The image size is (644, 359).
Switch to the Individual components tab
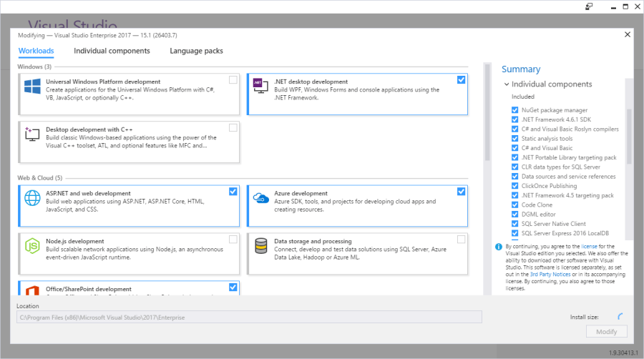[112, 51]
